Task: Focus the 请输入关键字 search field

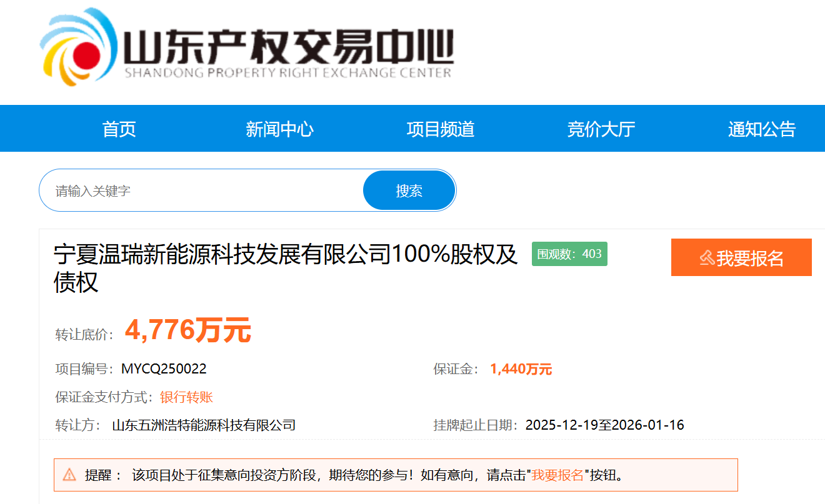Action: click(x=200, y=190)
